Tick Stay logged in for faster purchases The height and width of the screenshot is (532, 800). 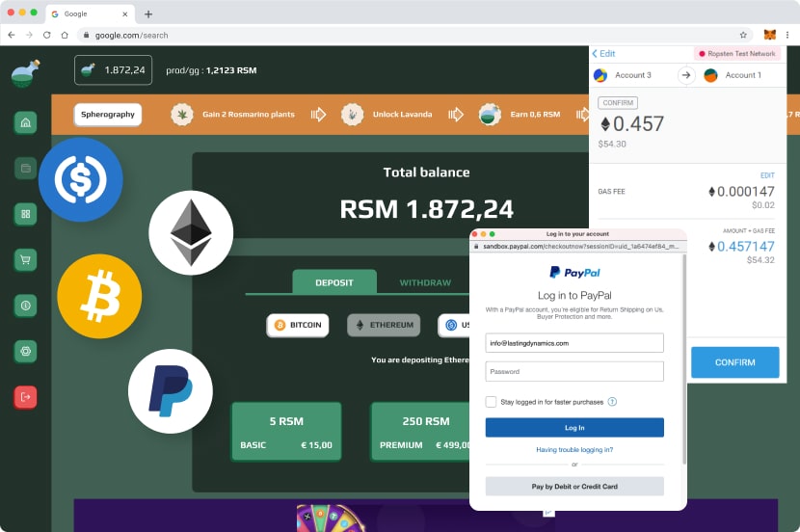pos(491,402)
